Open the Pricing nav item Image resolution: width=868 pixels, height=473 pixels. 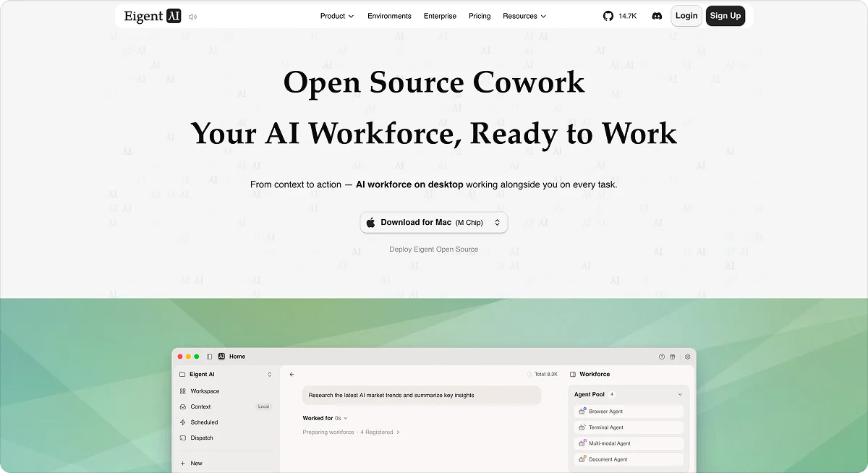click(x=480, y=16)
